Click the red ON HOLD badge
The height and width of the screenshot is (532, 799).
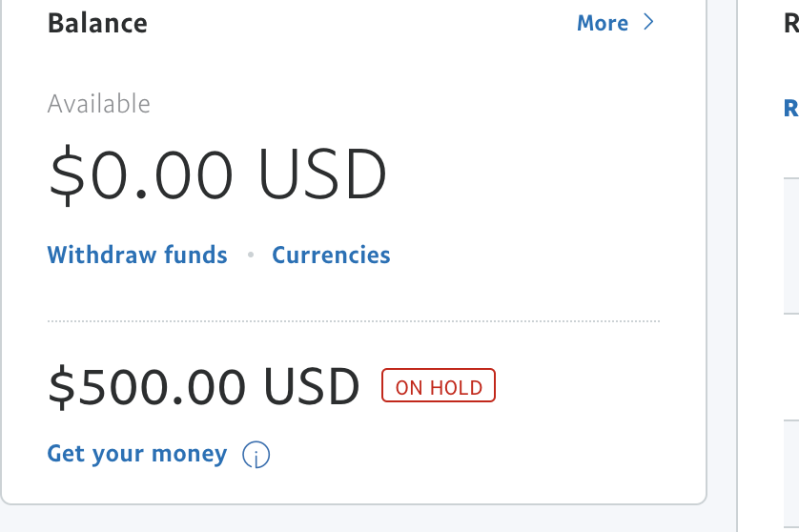point(439,386)
